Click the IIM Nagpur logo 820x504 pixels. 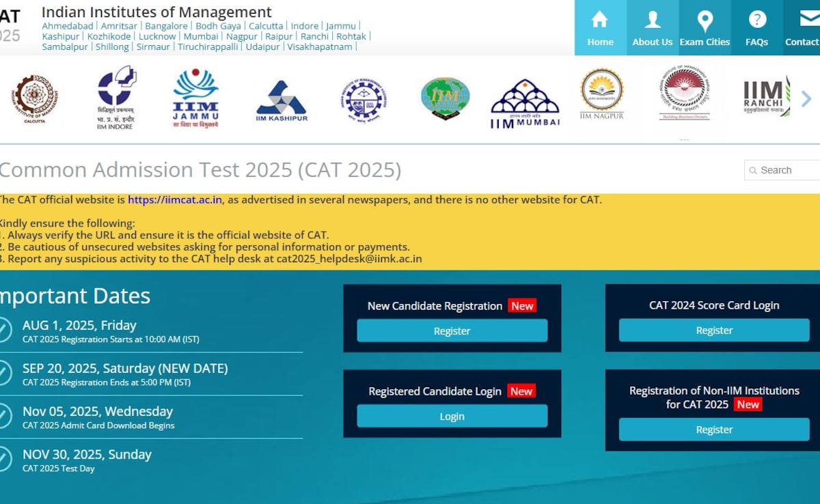[602, 94]
